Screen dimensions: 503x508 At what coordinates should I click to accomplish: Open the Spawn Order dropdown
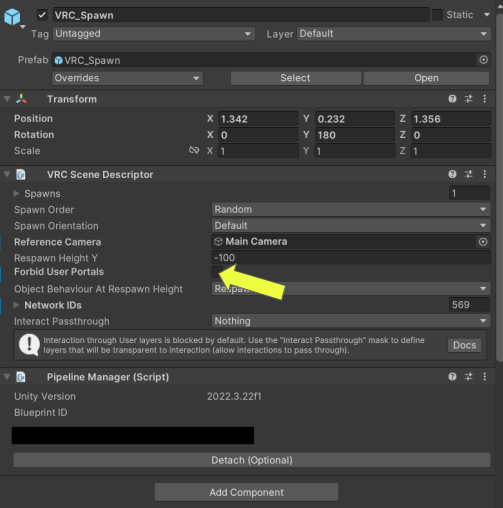click(x=351, y=210)
